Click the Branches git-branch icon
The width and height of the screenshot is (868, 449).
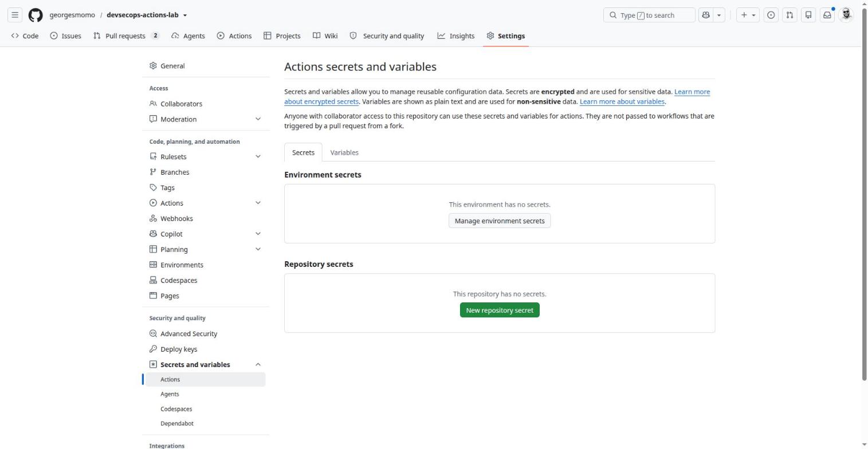click(153, 172)
